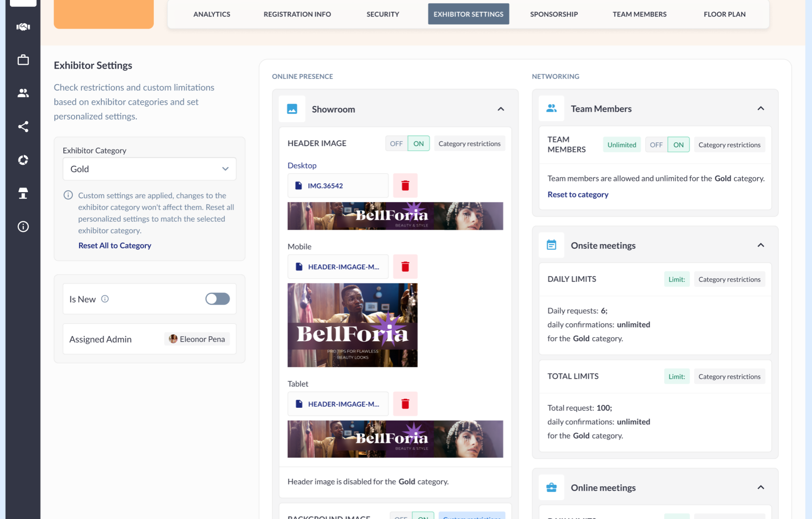The height and width of the screenshot is (519, 812).
Task: Switch to the Sponsorship tab
Action: 554,14
